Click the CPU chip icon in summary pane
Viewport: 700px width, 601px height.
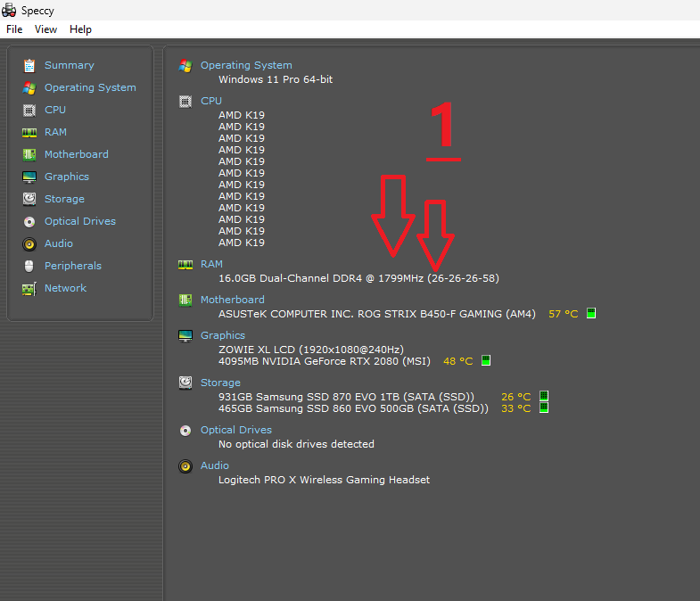click(185, 102)
